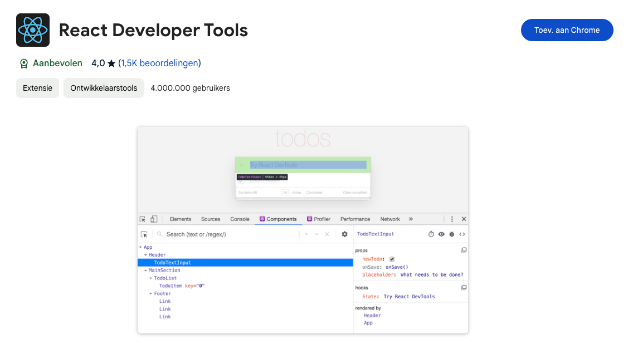Collapse the App tree node arrow
The height and width of the screenshot is (364, 633).
(x=140, y=248)
